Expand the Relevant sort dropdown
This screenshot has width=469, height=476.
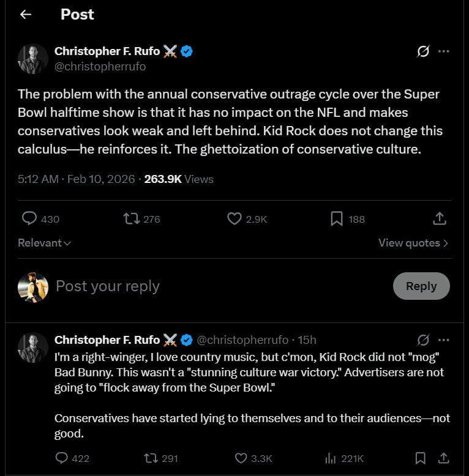(x=45, y=243)
